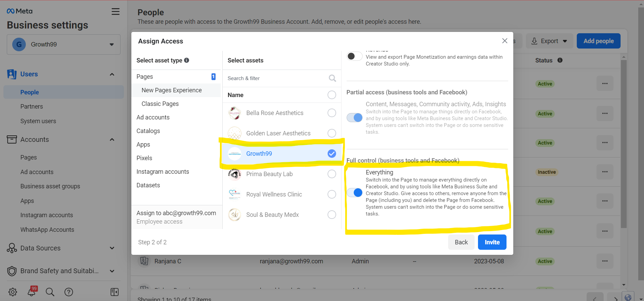The image size is (644, 301).
Task: Click Brand Safety shield icon
Action: click(x=12, y=271)
